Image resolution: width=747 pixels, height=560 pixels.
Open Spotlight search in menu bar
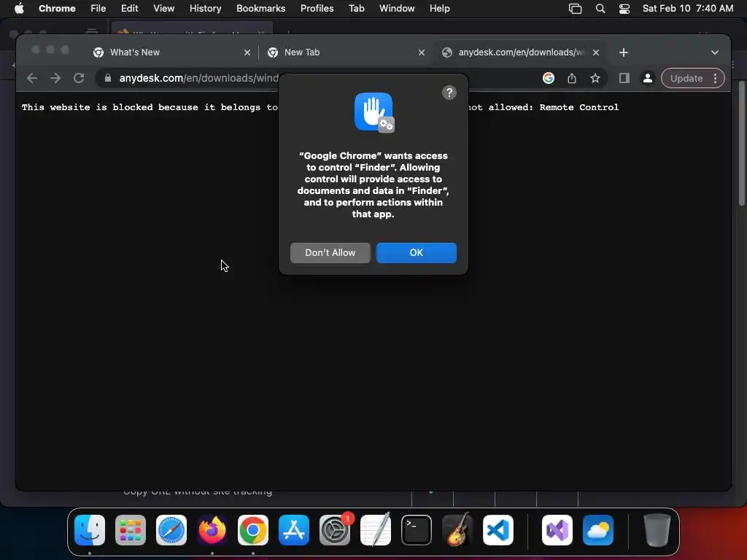pyautogui.click(x=600, y=9)
